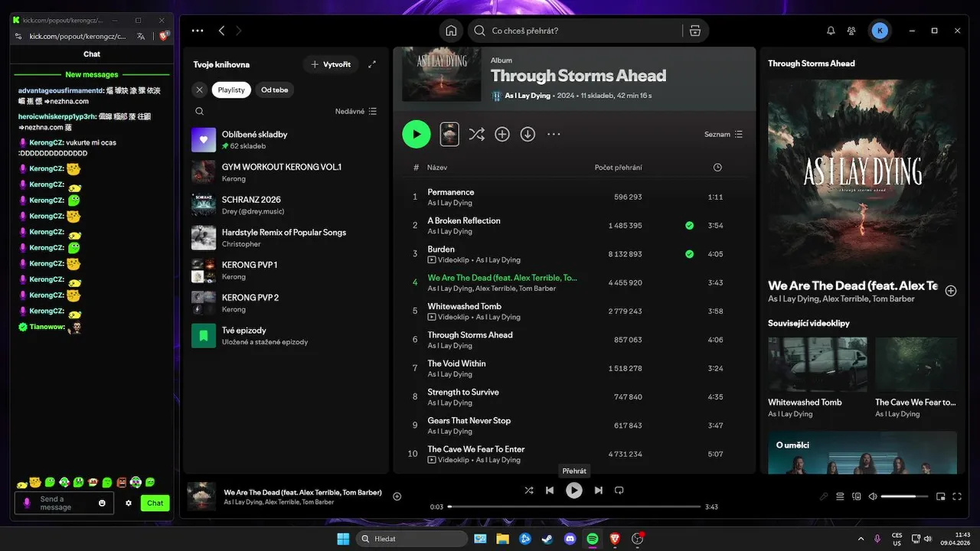Screen dimensions: 980x551
Task: Open Oblíbené skladby playlist
Action: pos(285,140)
